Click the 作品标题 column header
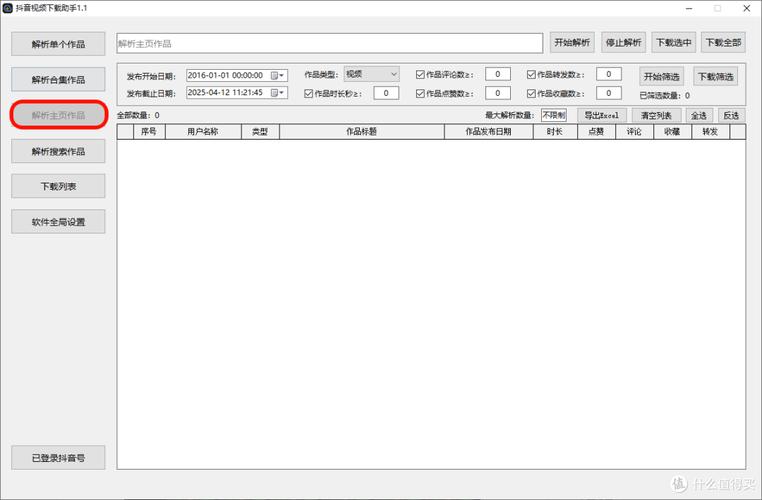The height and width of the screenshot is (500, 762). (362, 132)
